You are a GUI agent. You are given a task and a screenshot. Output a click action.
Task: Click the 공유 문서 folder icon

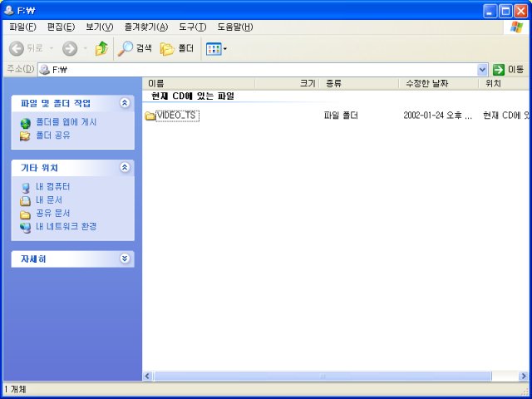click(25, 214)
